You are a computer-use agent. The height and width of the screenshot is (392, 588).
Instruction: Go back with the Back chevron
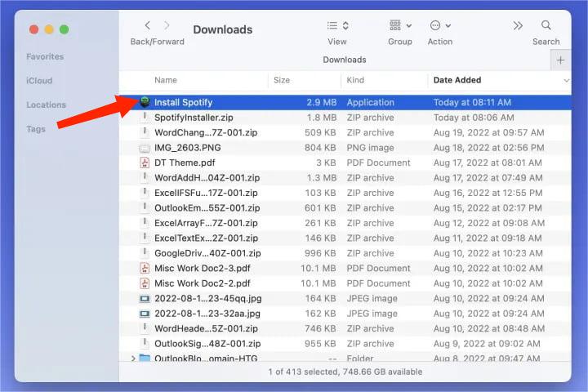click(x=147, y=25)
